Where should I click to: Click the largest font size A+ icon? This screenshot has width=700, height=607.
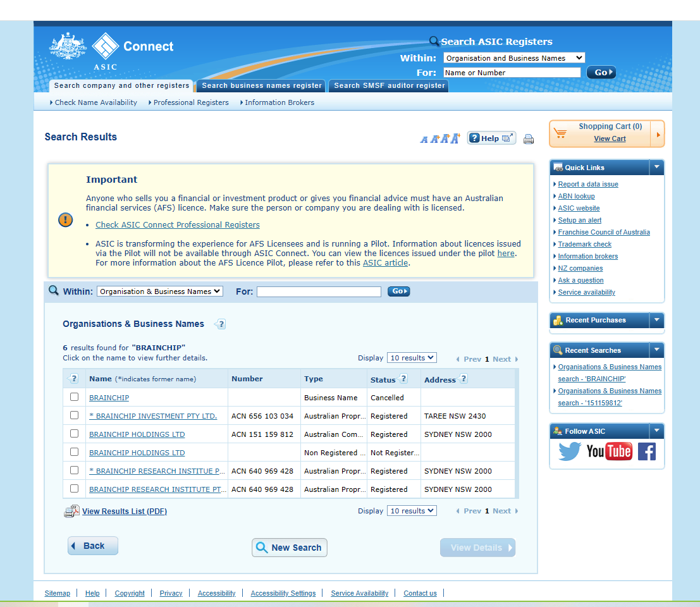[x=455, y=138]
